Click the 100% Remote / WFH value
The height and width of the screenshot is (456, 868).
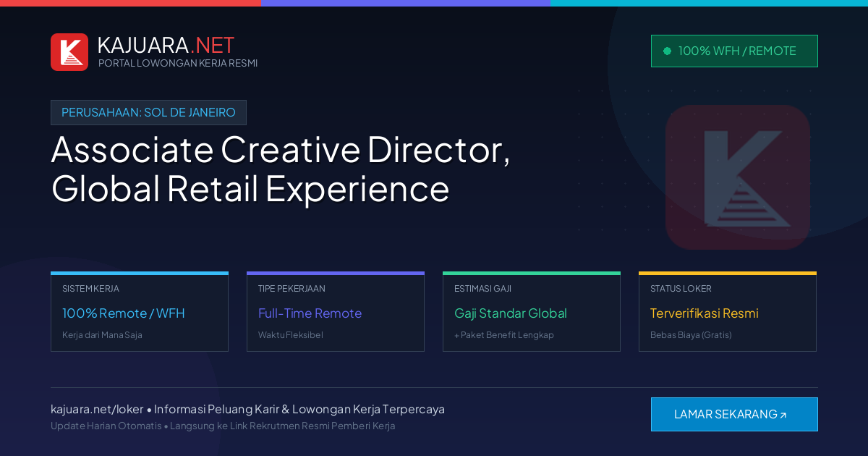click(x=124, y=313)
